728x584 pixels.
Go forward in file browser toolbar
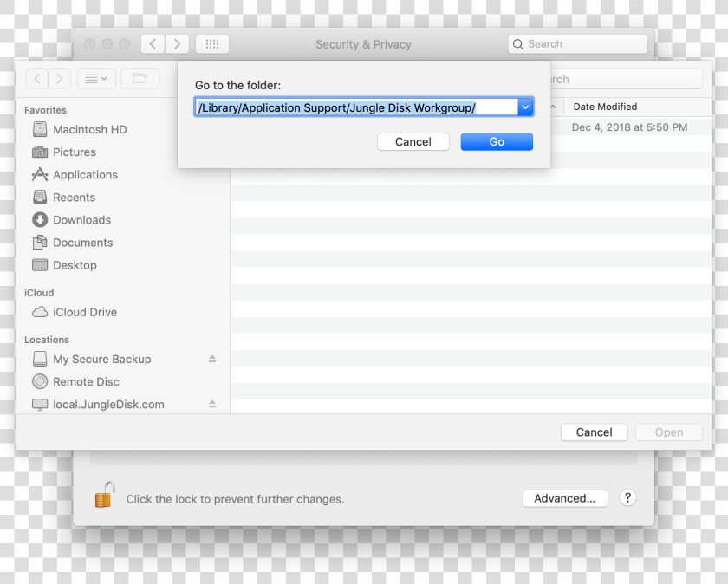tap(60, 79)
